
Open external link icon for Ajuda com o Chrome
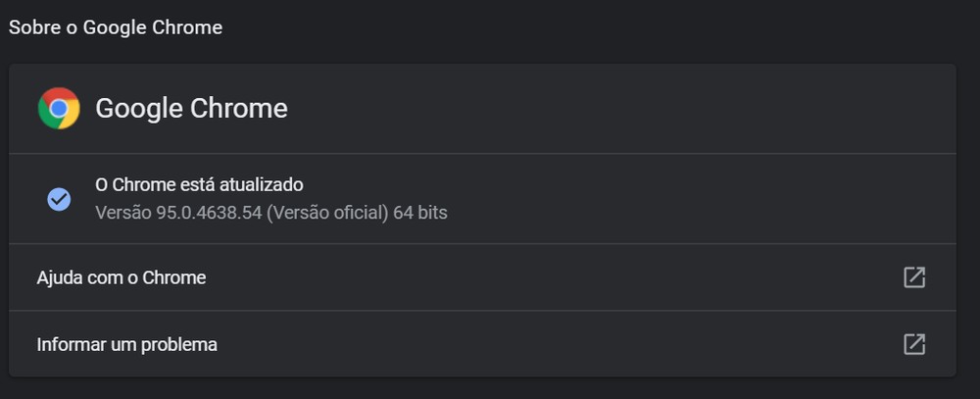914,277
